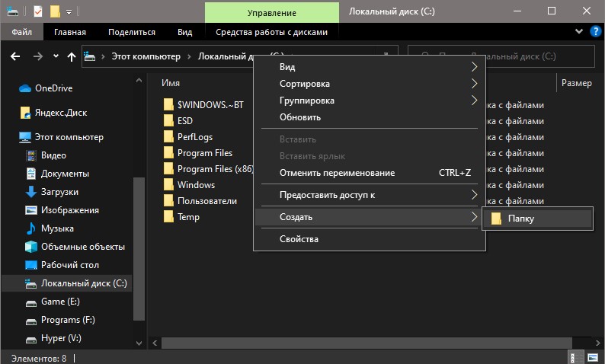Select the Пользователи folder
Image resolution: width=605 pixels, height=364 pixels.
tap(207, 201)
